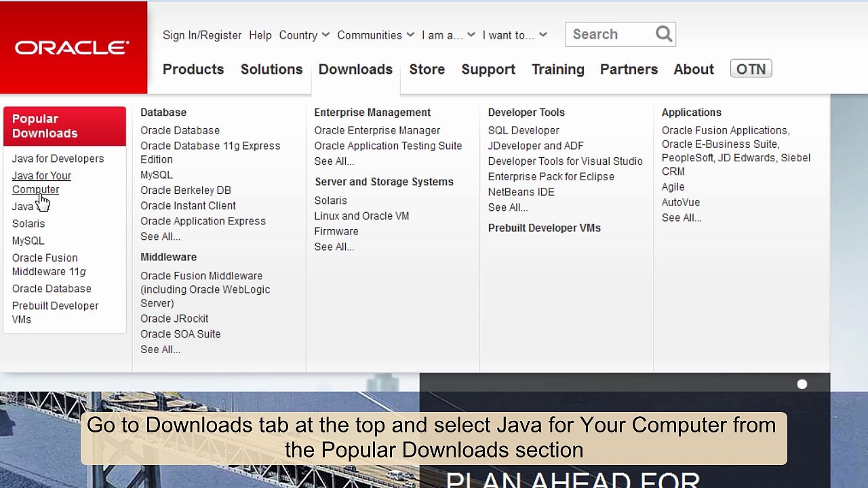Click See All under Server and Storage Systems
868x488 pixels.
coord(334,247)
